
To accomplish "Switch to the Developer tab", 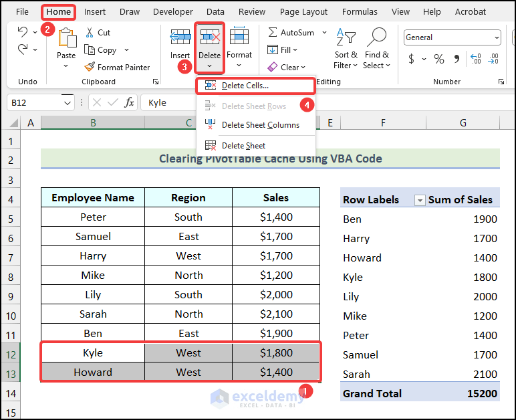I will [172, 12].
